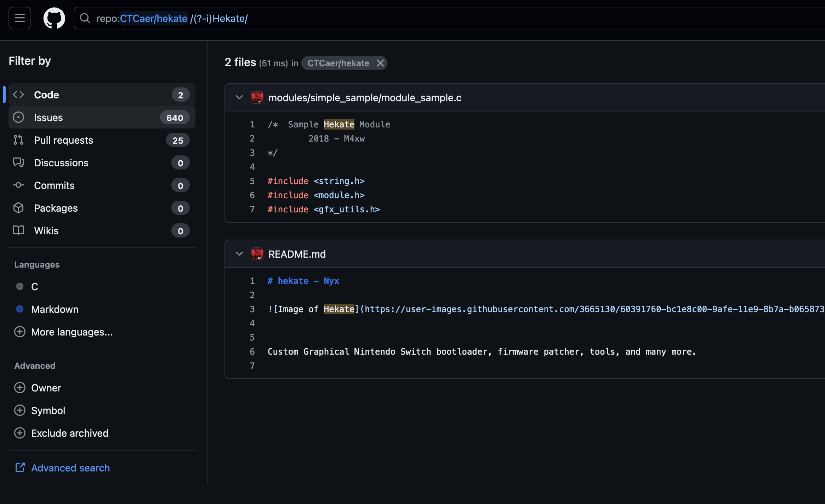Click repo avatar beside README.md
This screenshot has width=825, height=504.
[257, 254]
